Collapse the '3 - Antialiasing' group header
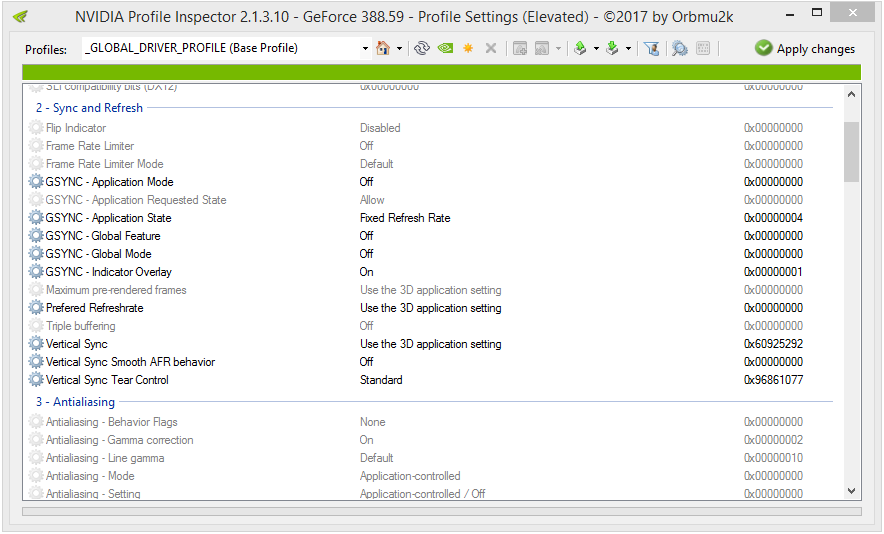The width and height of the screenshot is (884, 534). pyautogui.click(x=76, y=402)
